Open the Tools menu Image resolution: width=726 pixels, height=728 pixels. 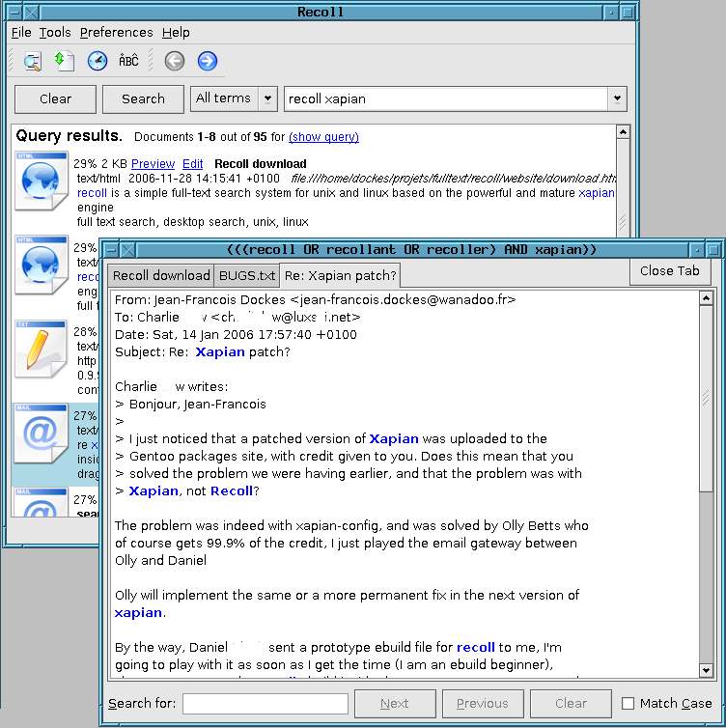pos(55,33)
